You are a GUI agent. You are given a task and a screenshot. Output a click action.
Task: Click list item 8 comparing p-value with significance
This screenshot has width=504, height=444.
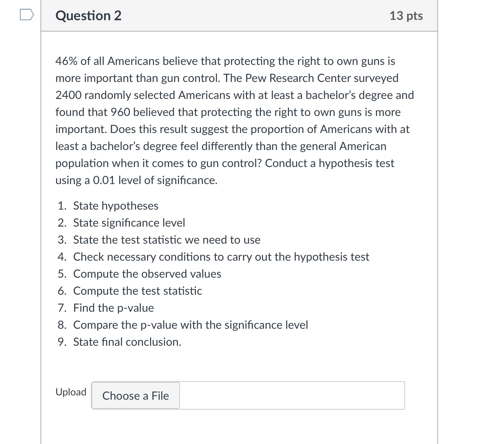191,325
